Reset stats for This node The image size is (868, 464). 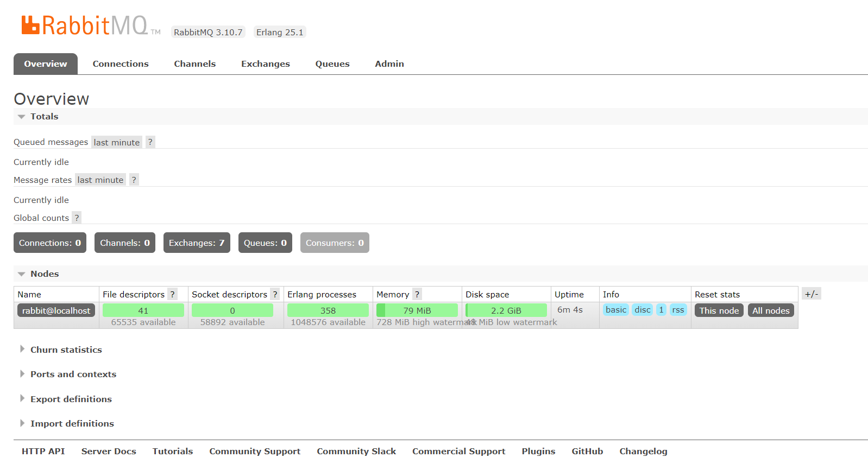pyautogui.click(x=719, y=310)
